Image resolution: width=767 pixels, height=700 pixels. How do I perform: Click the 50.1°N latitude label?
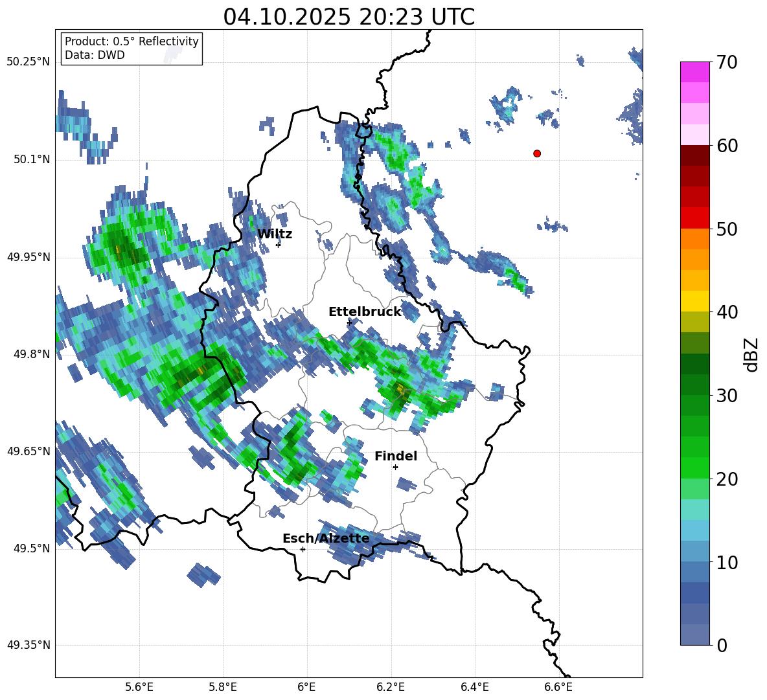32,159
